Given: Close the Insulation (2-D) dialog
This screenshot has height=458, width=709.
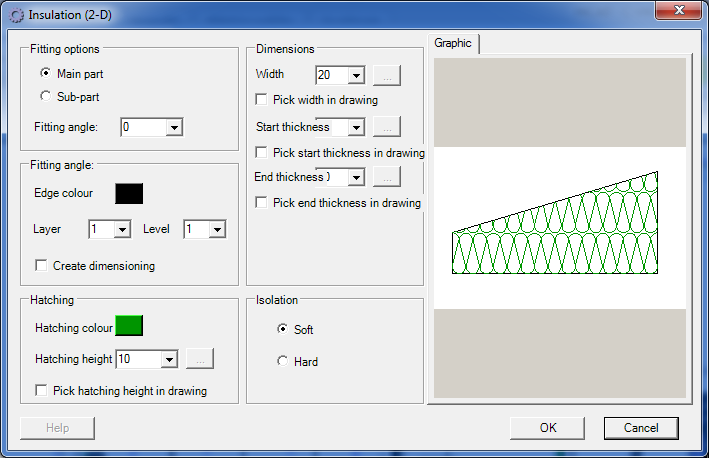Looking at the screenshot, I should 679,10.
